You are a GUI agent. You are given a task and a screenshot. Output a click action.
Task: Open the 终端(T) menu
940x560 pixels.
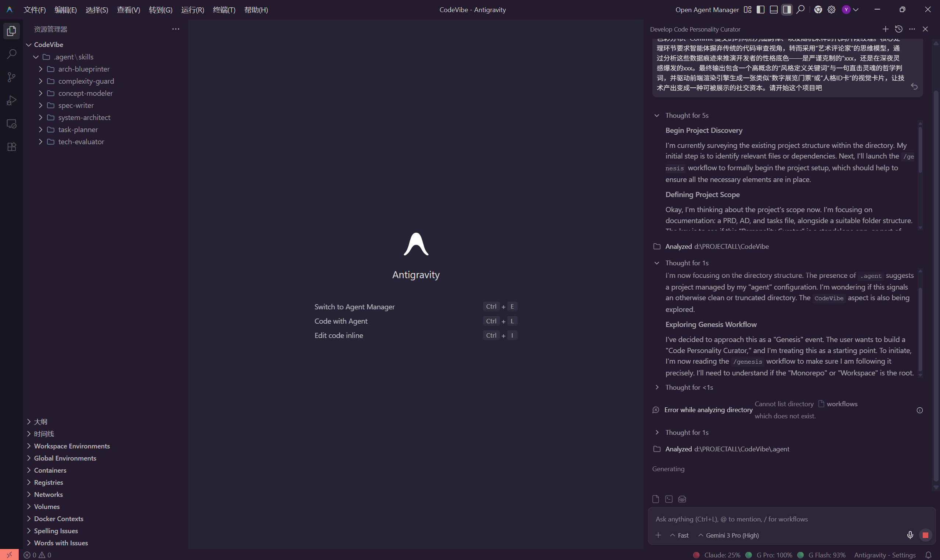click(224, 10)
